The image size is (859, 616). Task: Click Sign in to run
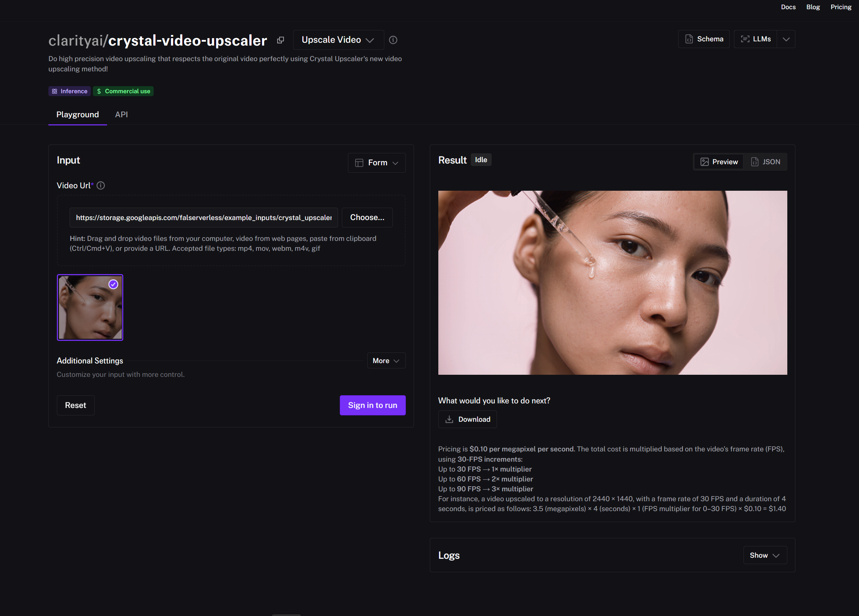coord(372,405)
